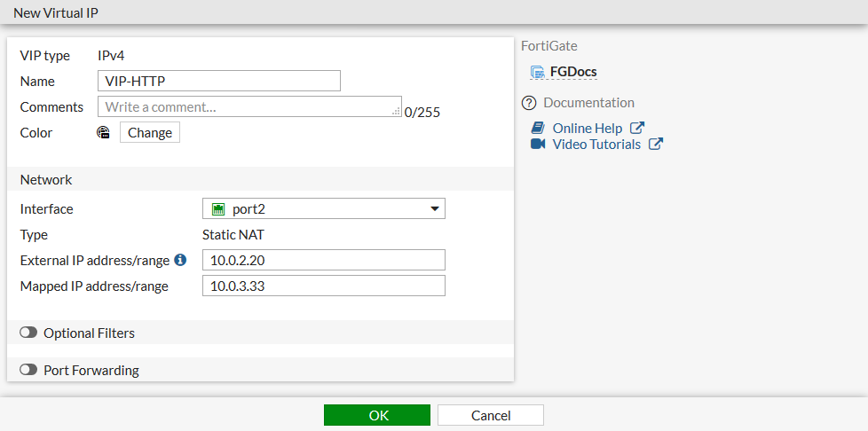Click the Online Help book icon
Viewport: 868px width, 431px height.
pyautogui.click(x=538, y=129)
